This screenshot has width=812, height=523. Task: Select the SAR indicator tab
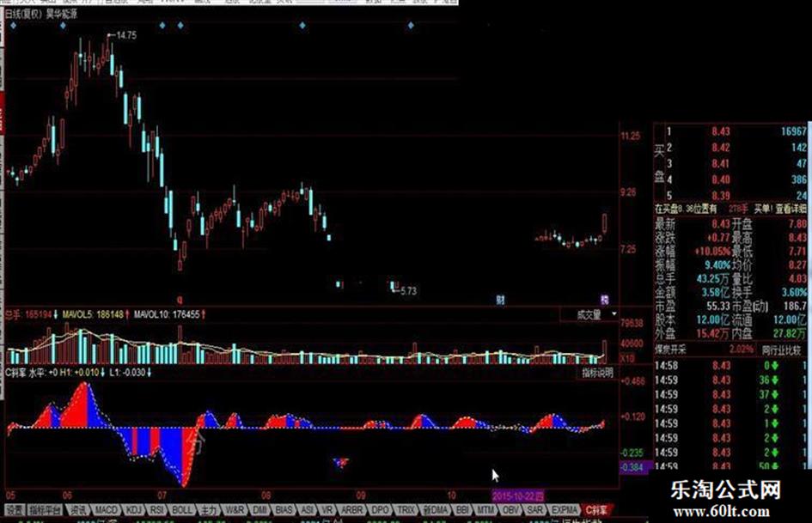point(535,510)
